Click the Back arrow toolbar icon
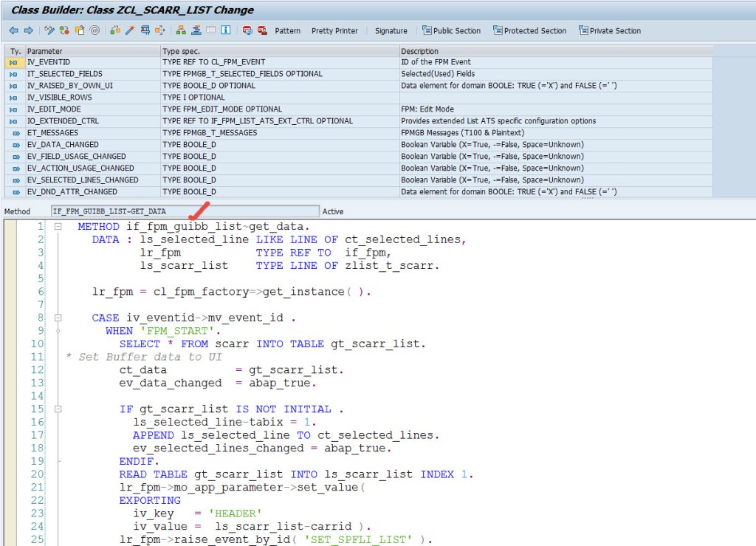Screen dimensions: 756x546 13,30
